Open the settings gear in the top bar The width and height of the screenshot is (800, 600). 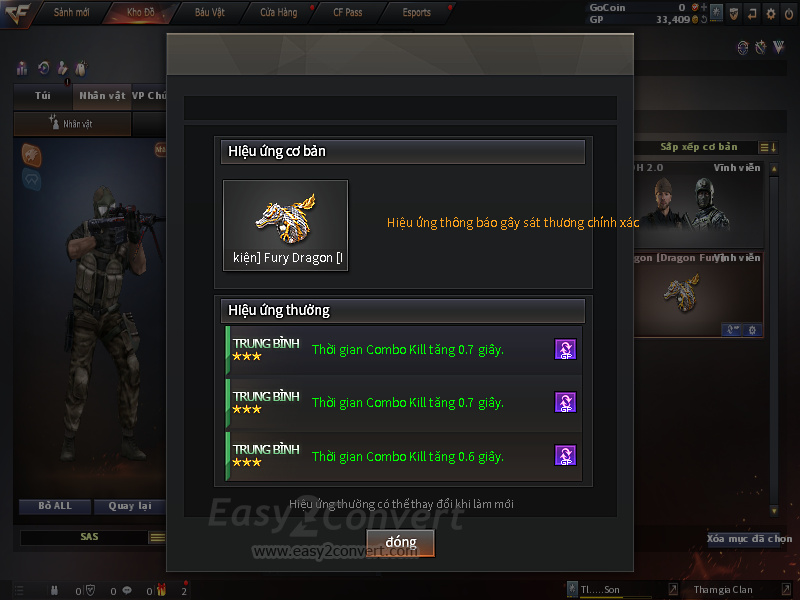pos(770,14)
